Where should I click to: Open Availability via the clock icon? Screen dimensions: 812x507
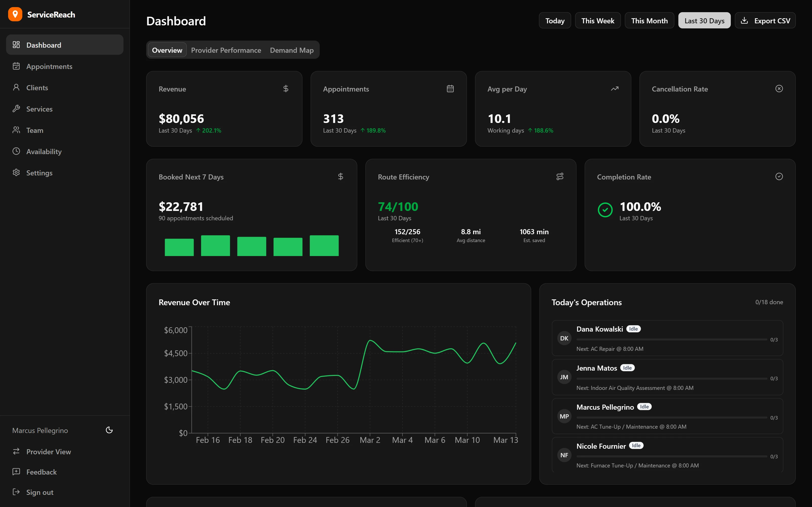[x=16, y=151]
